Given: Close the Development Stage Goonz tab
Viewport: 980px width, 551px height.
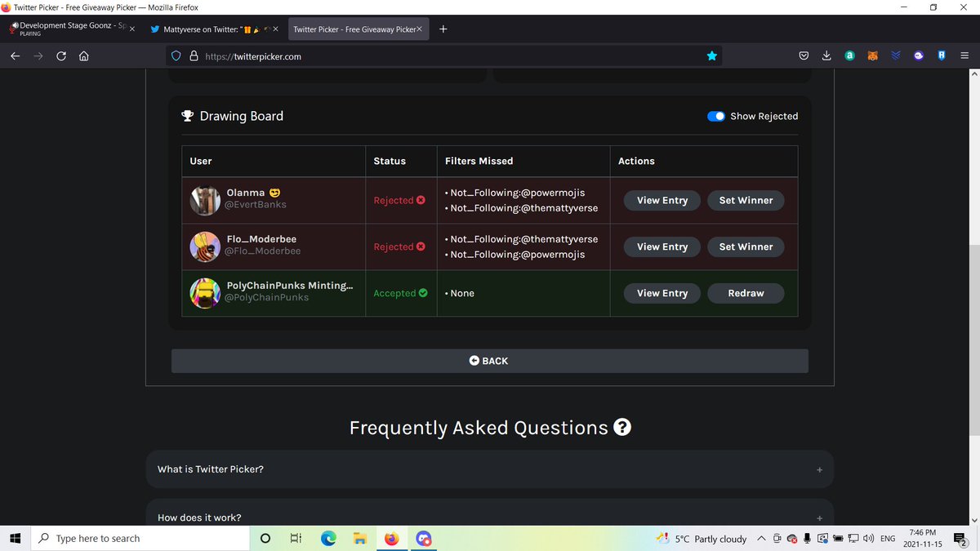Looking at the screenshot, I should (x=132, y=29).
